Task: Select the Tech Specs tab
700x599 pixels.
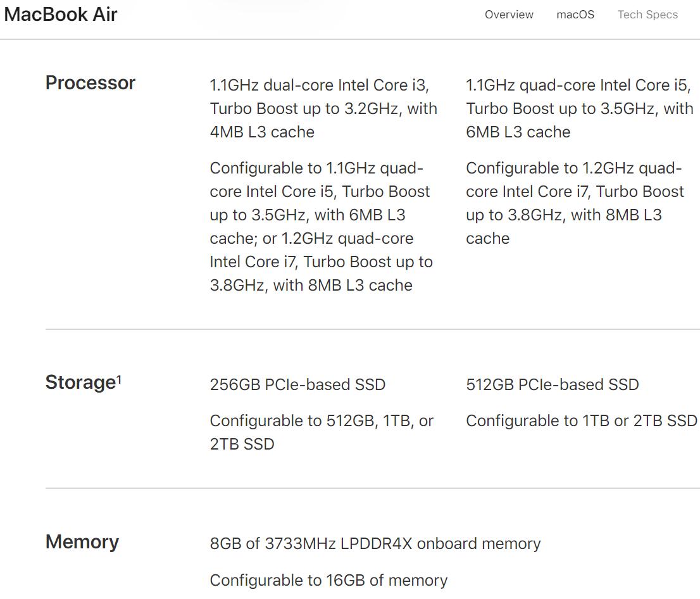Action: click(647, 14)
